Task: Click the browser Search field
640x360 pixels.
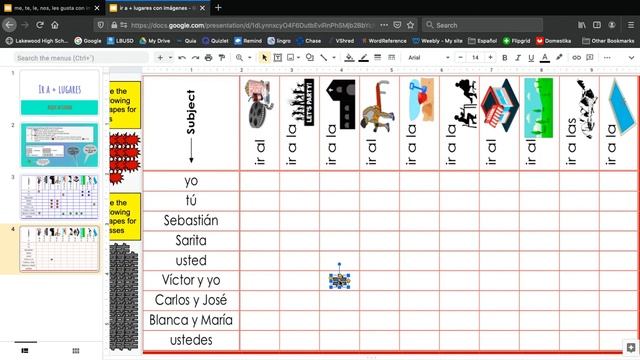Action: [482, 25]
